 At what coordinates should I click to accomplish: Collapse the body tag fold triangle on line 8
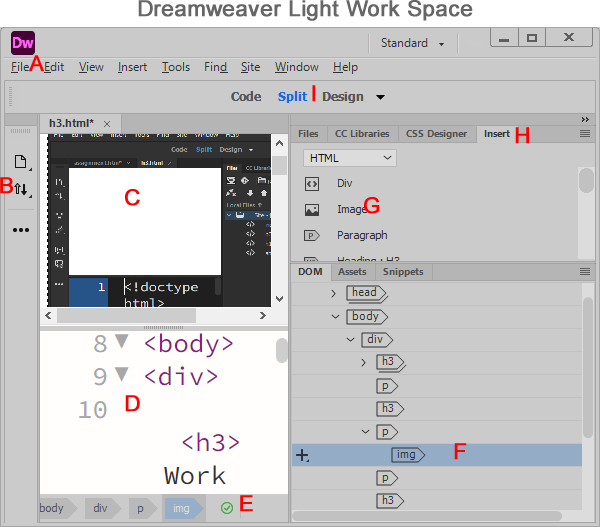coord(121,342)
